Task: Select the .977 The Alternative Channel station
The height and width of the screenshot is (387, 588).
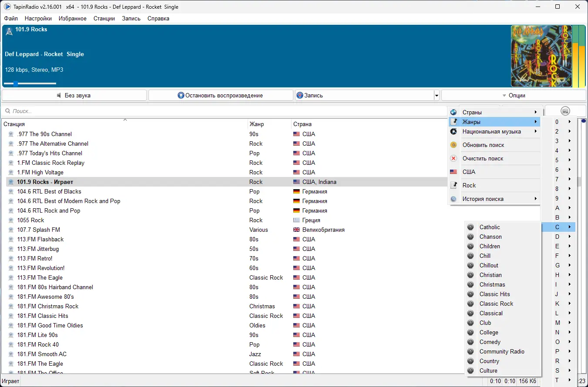Action: coord(53,143)
